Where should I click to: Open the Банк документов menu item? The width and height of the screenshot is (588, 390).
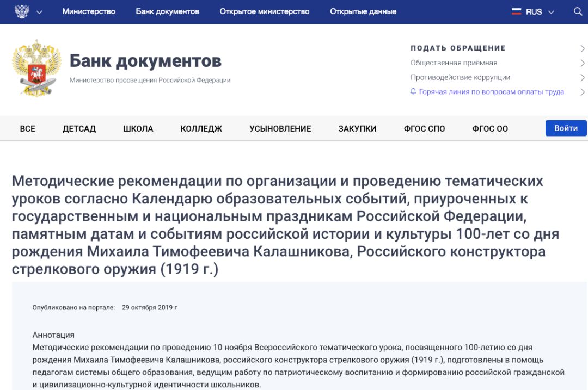coord(167,11)
